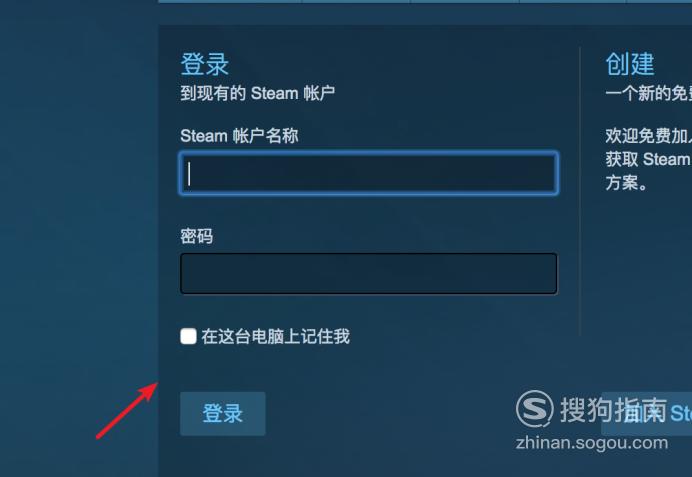Click the large 登录 heading

pos(205,64)
